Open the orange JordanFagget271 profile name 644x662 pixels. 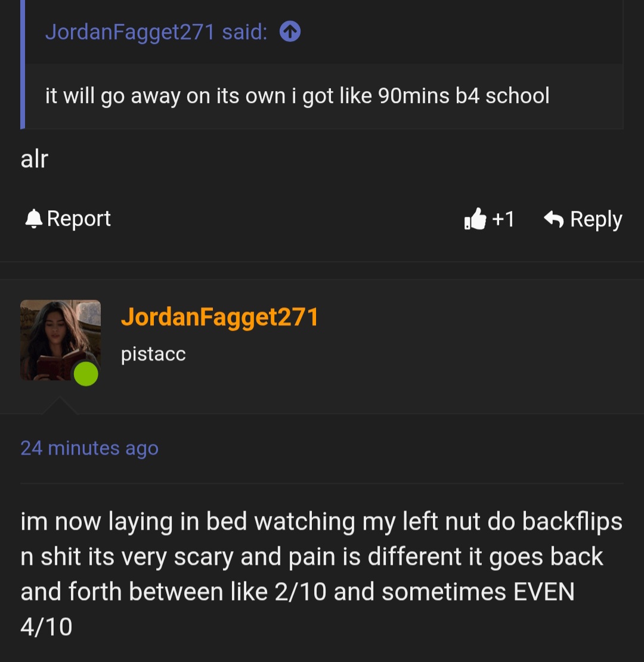[x=220, y=317]
